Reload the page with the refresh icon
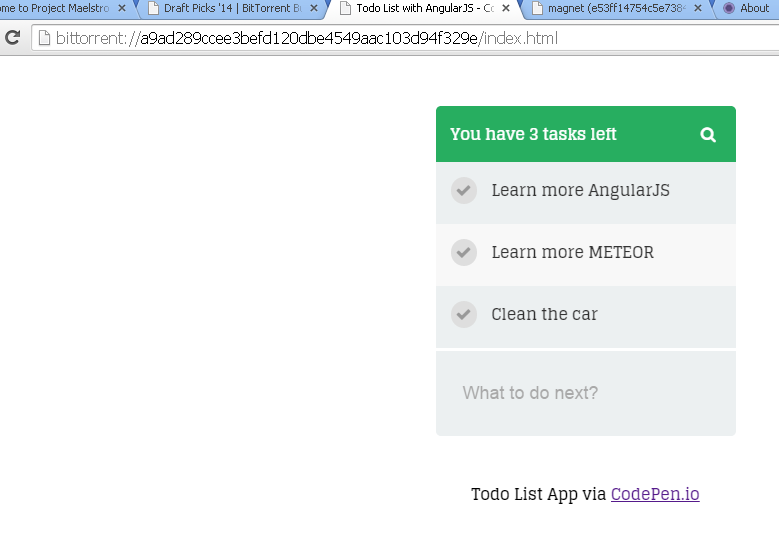Screen dimensions: 779x536 pos(13,39)
